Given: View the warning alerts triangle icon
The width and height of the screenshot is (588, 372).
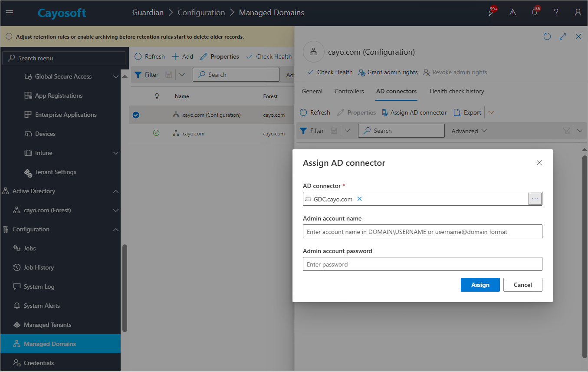Looking at the screenshot, I should click(512, 13).
